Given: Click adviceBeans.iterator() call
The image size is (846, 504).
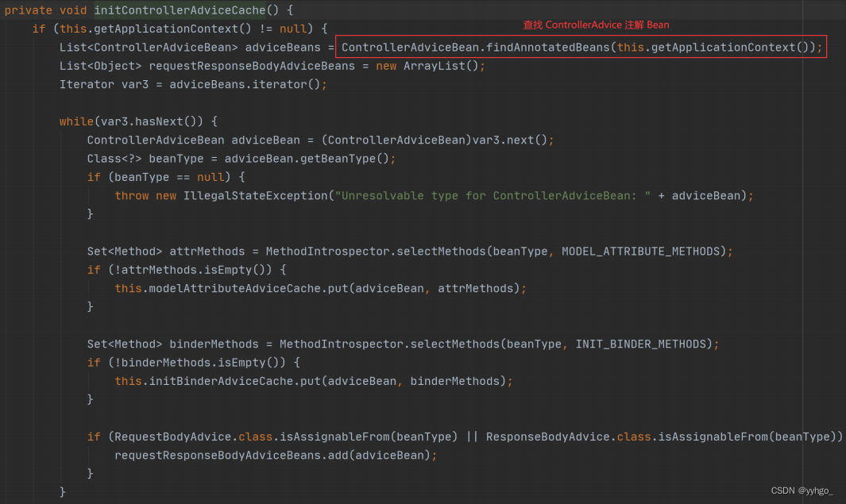Looking at the screenshot, I should click(x=245, y=85).
